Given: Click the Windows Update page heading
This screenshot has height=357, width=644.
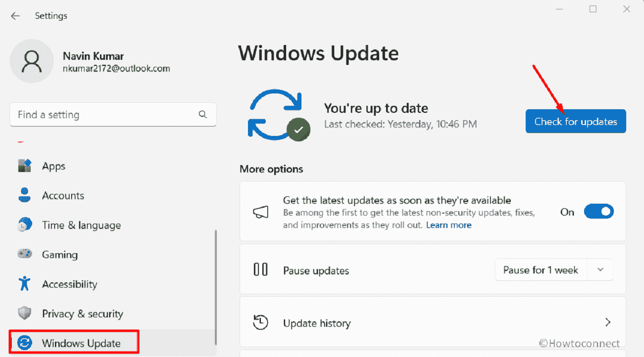Looking at the screenshot, I should pyautogui.click(x=318, y=53).
